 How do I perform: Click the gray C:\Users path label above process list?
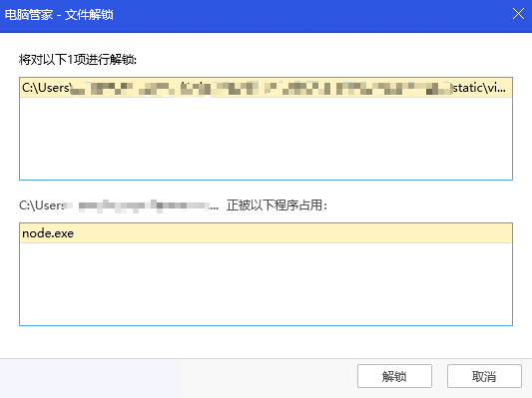pyautogui.click(x=119, y=205)
